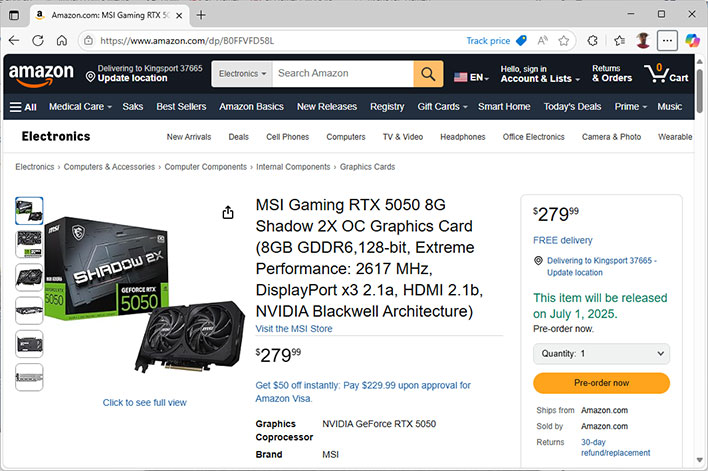Select the first product thumbnail with box
Image resolution: width=708 pixels, height=471 pixels.
coord(29,211)
